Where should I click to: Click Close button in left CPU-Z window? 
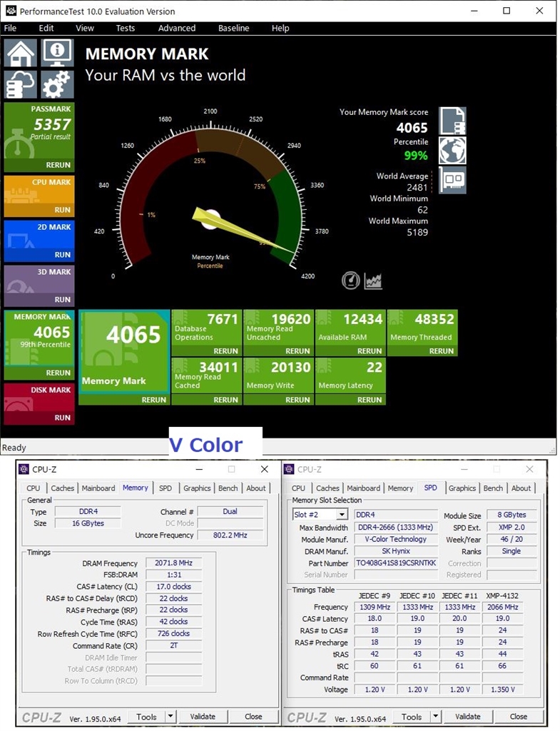tap(253, 717)
